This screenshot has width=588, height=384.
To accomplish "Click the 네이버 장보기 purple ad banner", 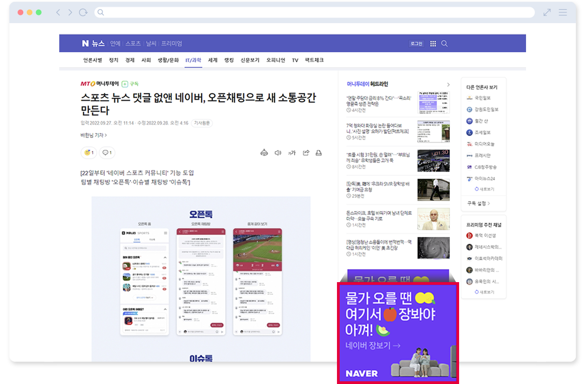I will (398, 333).
